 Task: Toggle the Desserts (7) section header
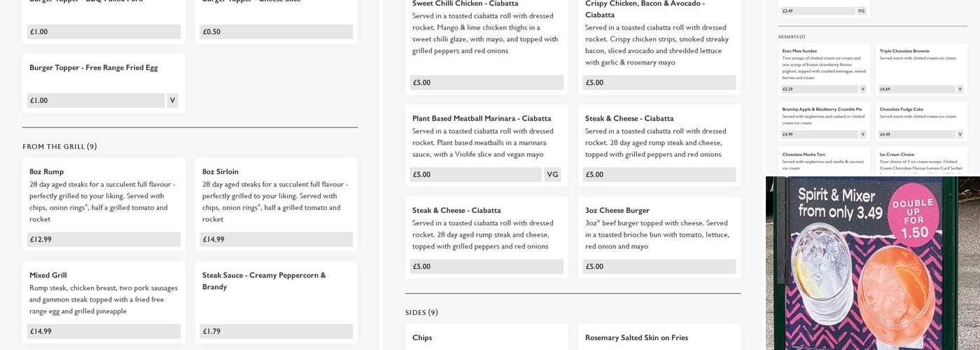coord(792,37)
